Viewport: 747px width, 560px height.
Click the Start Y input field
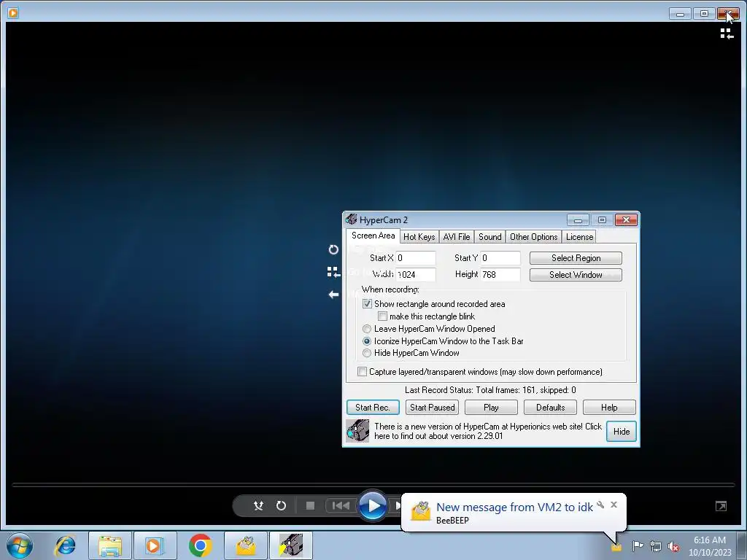click(x=500, y=258)
